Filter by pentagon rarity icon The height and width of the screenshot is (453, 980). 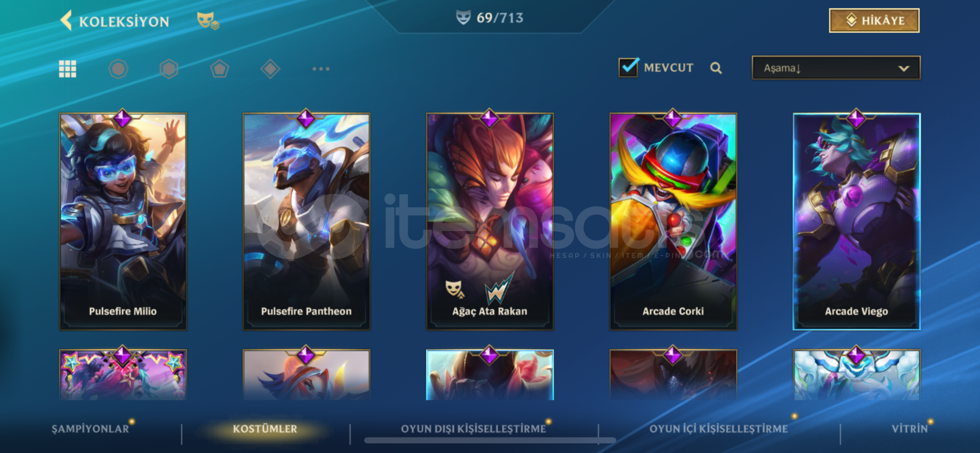click(x=220, y=69)
